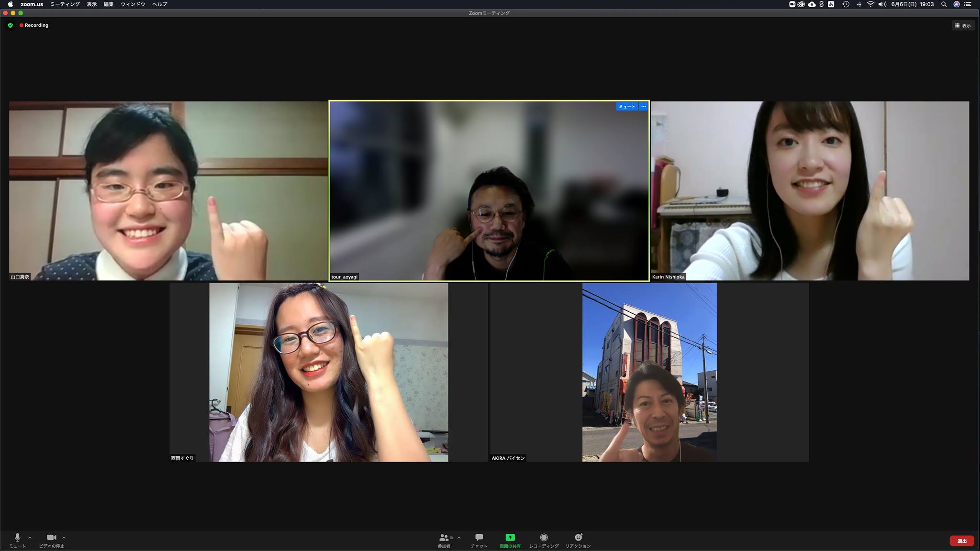Click the green encryption shield icon
Screen dimensions: 980x551
click(11, 25)
